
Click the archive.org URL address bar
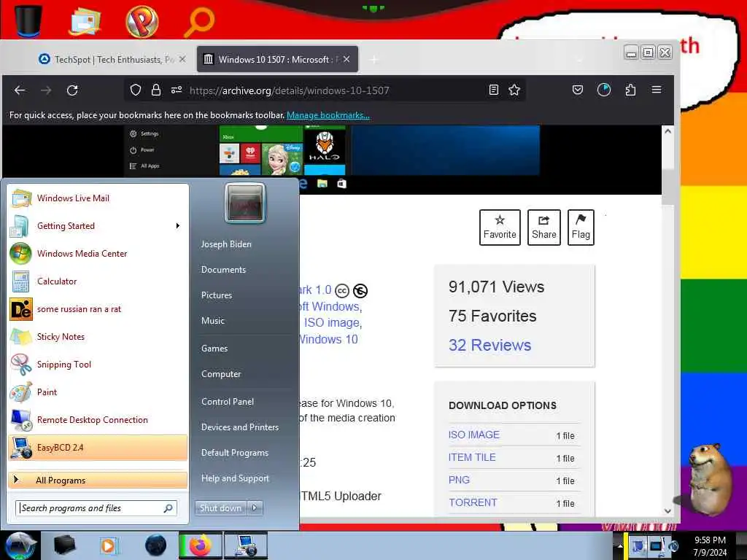pos(324,90)
